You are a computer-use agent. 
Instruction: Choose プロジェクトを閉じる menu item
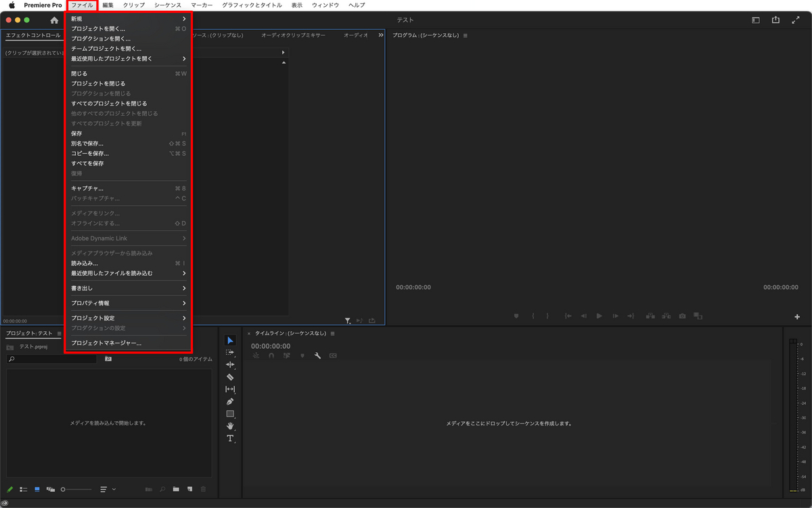[x=129, y=83]
